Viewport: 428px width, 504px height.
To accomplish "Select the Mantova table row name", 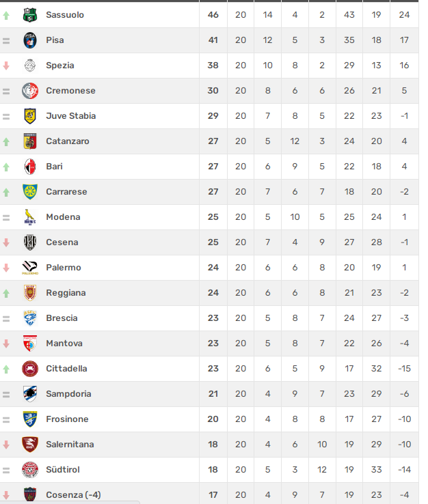I will (x=64, y=344).
